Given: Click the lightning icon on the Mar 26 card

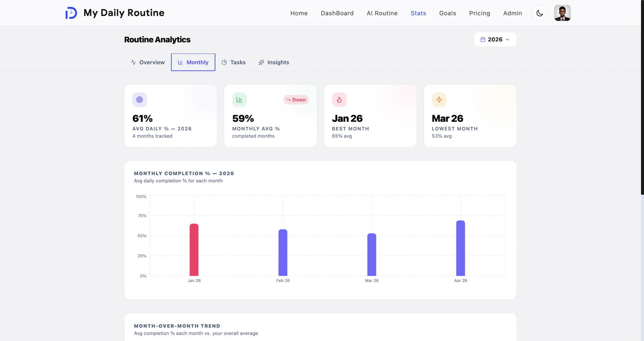Looking at the screenshot, I should coord(439,100).
